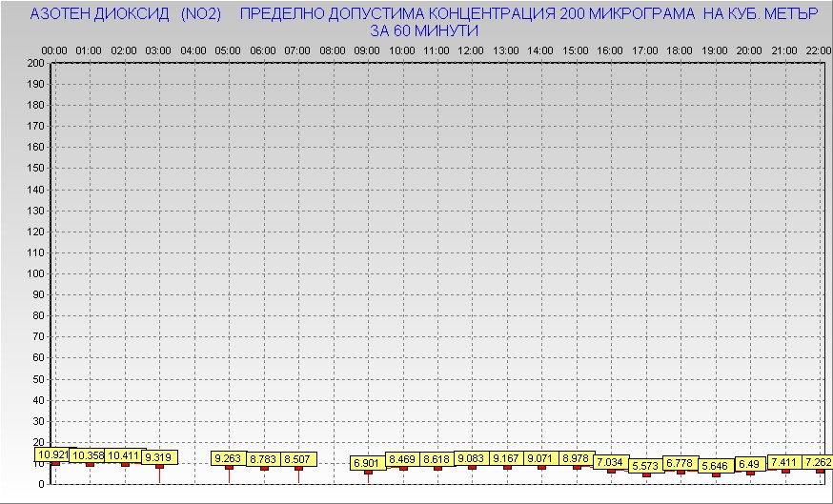Select the 8.507 value label at 07:00
The image size is (833, 504).
coord(298,459)
